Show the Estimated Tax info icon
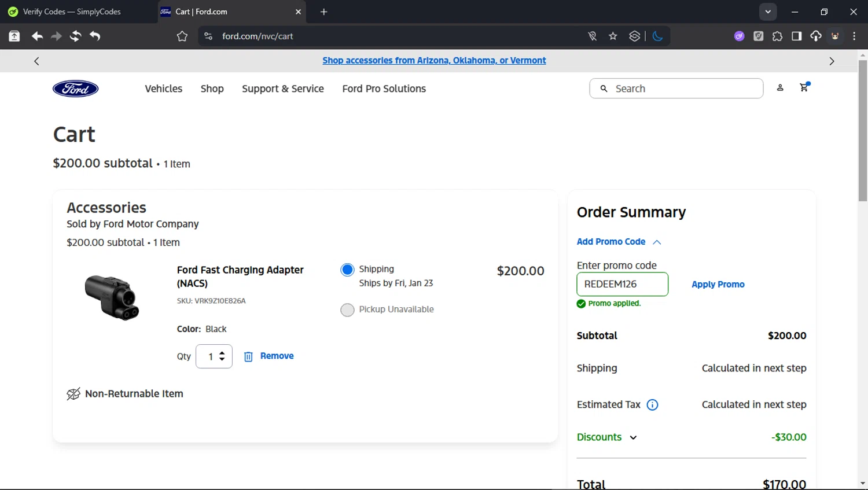Screen dimensions: 868x490 pyautogui.click(x=652, y=405)
